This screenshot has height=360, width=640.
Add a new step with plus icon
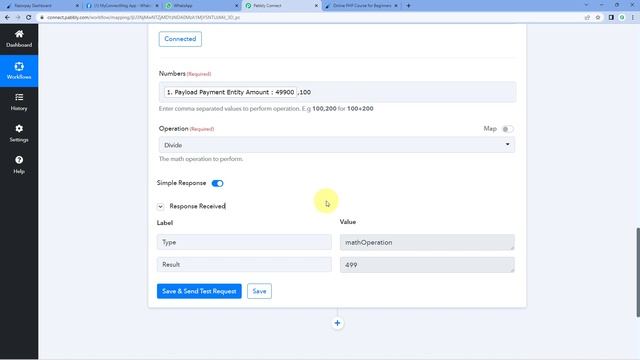(x=337, y=323)
